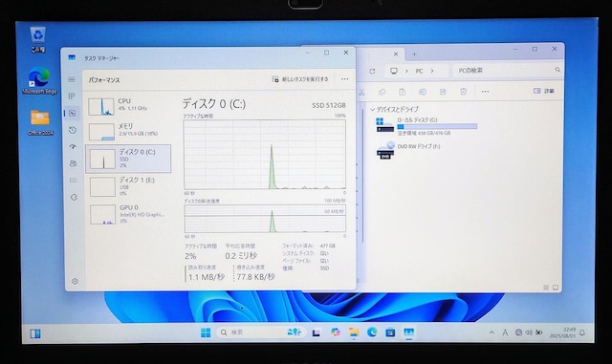The height and width of the screenshot is (364, 612).
Task: Select ディスク 1 (E:) USB entry
Action: [128, 186]
